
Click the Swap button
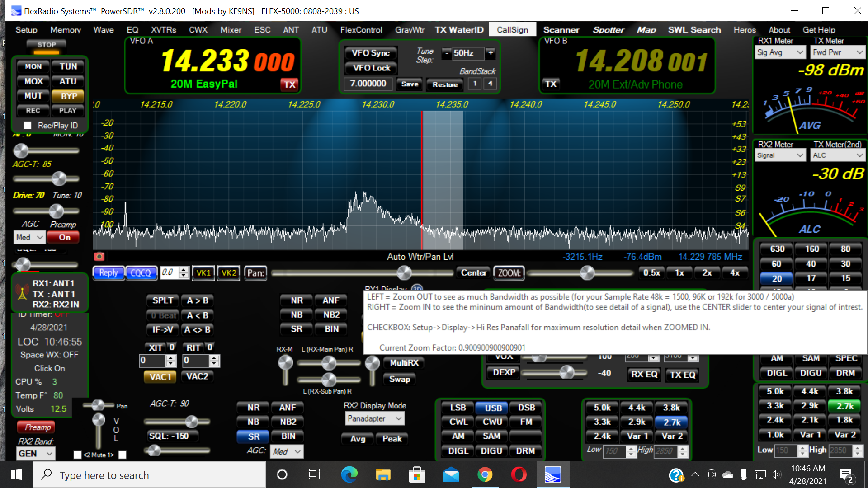pyautogui.click(x=400, y=379)
